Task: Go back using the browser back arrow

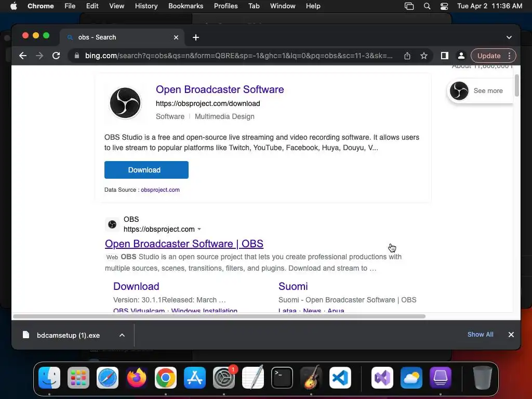Action: 23,56
